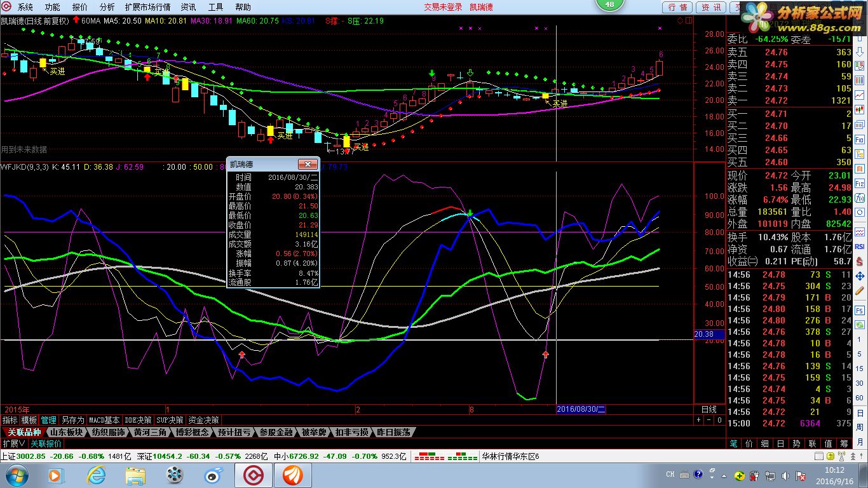Open the 系统 menu
Screen dimensions: 868x488
point(25,7)
